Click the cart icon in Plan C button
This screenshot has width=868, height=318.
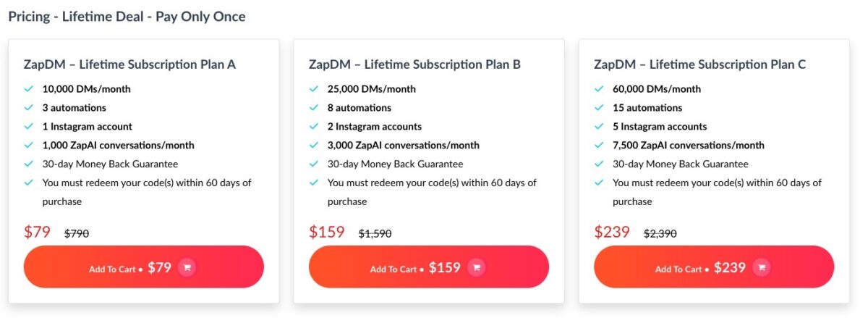click(761, 267)
